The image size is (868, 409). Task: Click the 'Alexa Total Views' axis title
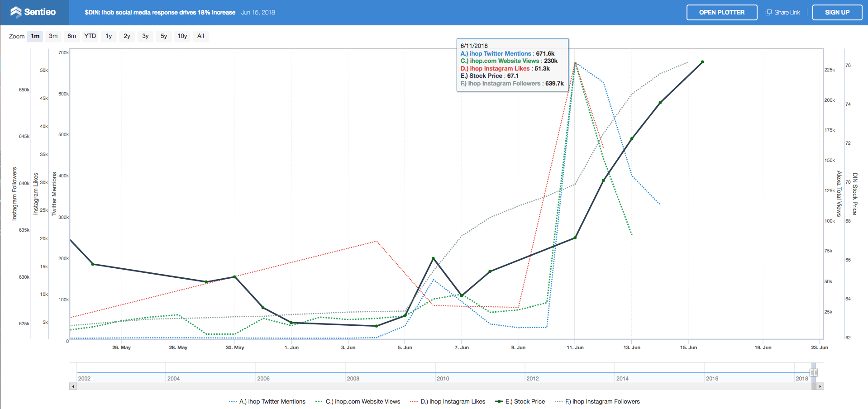click(x=839, y=194)
